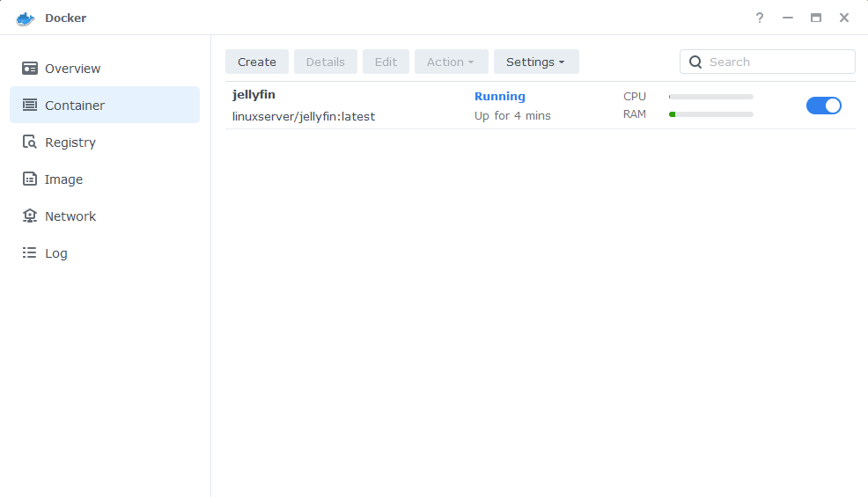The width and height of the screenshot is (868, 497).
Task: Open the Overview panel icon
Action: click(x=30, y=68)
